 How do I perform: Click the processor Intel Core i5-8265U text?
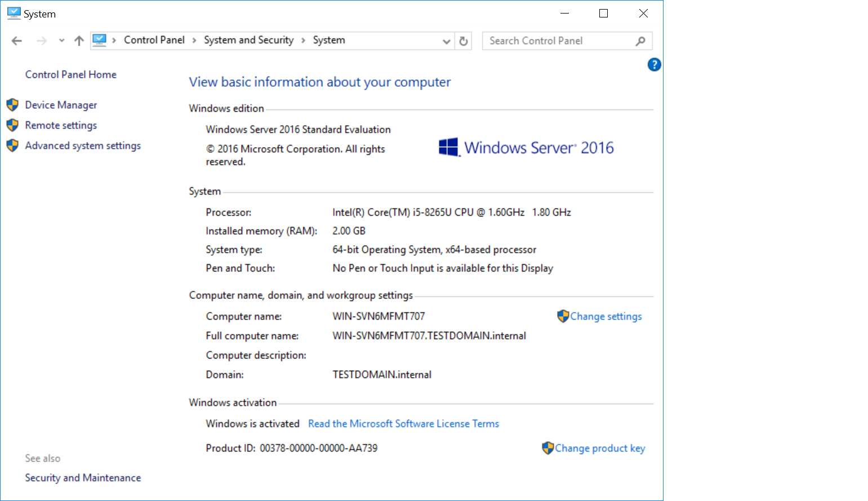[x=452, y=212]
